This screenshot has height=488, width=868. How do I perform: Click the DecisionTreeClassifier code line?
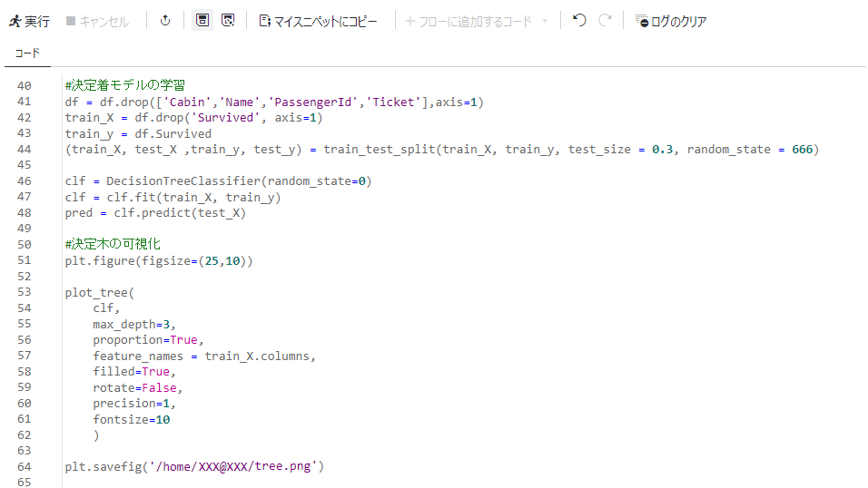[x=218, y=181]
